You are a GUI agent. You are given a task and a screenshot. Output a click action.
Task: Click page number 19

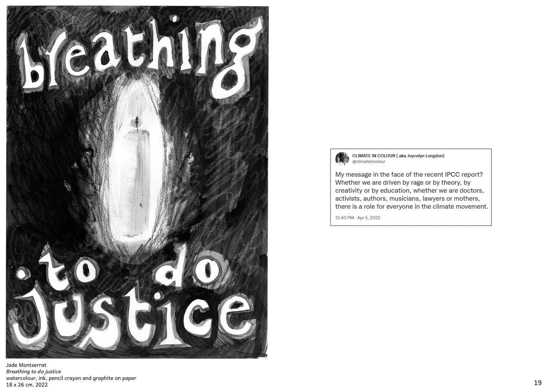click(538, 383)
